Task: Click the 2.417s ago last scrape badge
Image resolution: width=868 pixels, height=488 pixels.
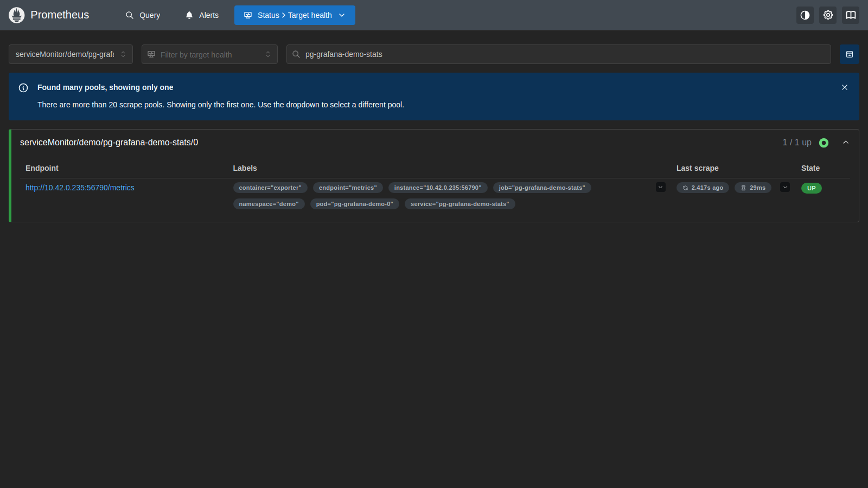Action: [x=703, y=188]
